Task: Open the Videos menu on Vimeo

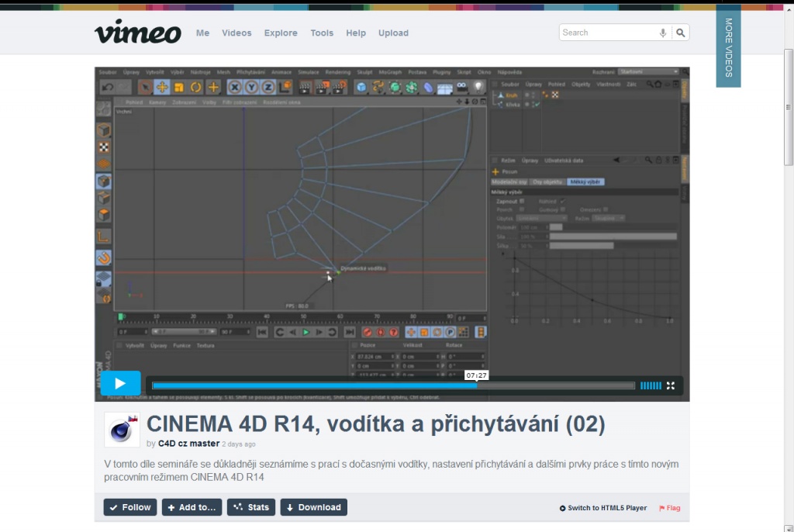Action: pyautogui.click(x=236, y=33)
